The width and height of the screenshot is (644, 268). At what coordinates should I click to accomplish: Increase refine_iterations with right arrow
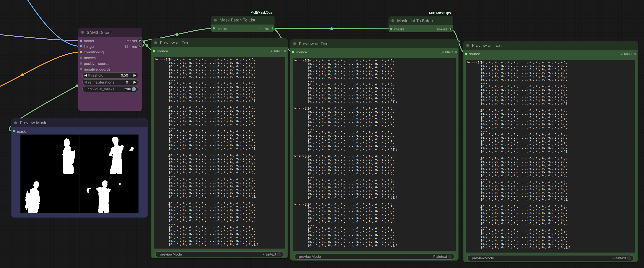tap(135, 82)
